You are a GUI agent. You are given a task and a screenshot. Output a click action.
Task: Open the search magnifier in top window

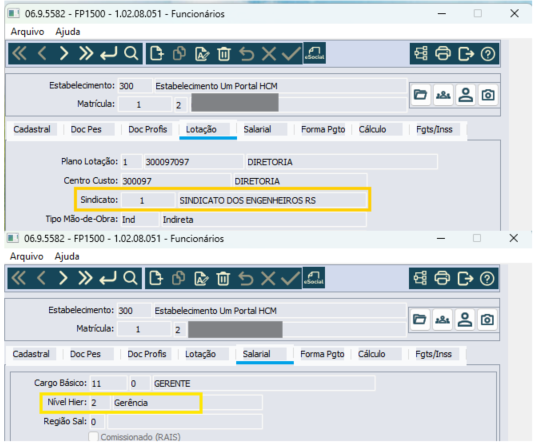[131, 54]
